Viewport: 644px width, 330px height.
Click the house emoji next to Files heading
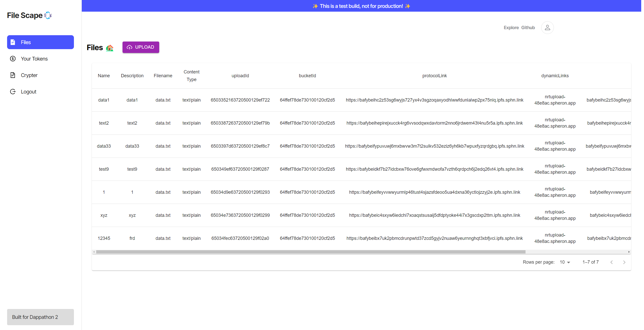(110, 48)
